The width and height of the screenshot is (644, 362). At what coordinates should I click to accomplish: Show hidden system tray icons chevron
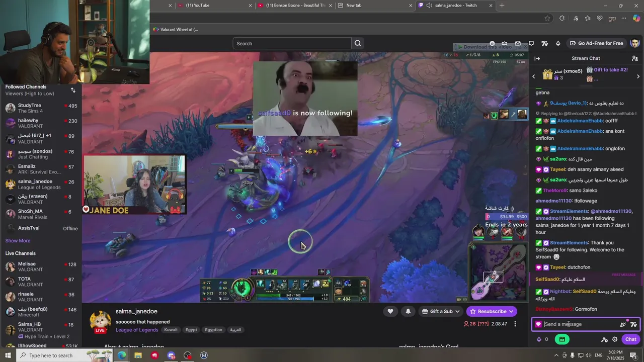(556, 355)
